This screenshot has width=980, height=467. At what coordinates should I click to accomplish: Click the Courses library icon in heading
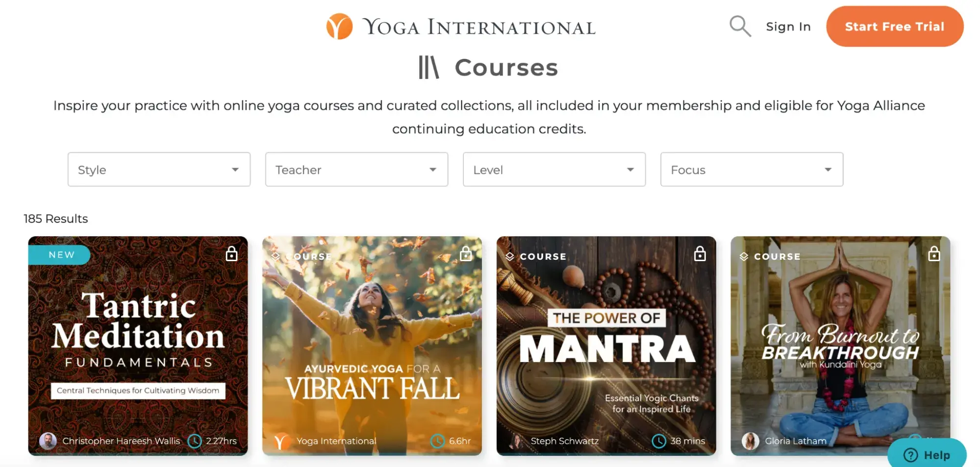(x=428, y=67)
